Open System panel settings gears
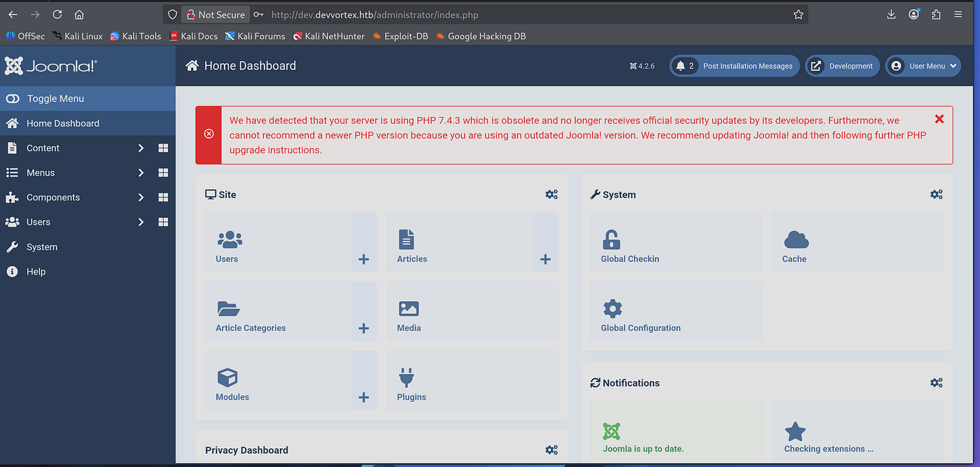The image size is (980, 467). click(937, 194)
